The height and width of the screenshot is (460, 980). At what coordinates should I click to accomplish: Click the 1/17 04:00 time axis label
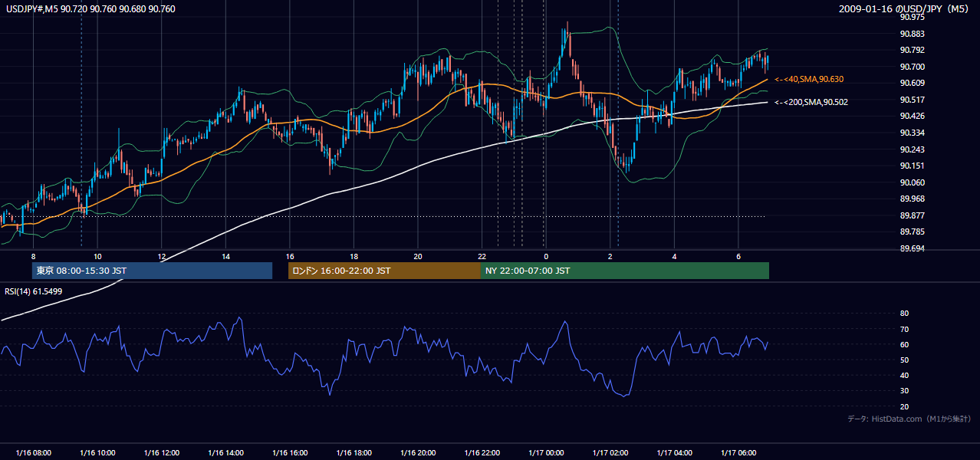click(x=674, y=452)
